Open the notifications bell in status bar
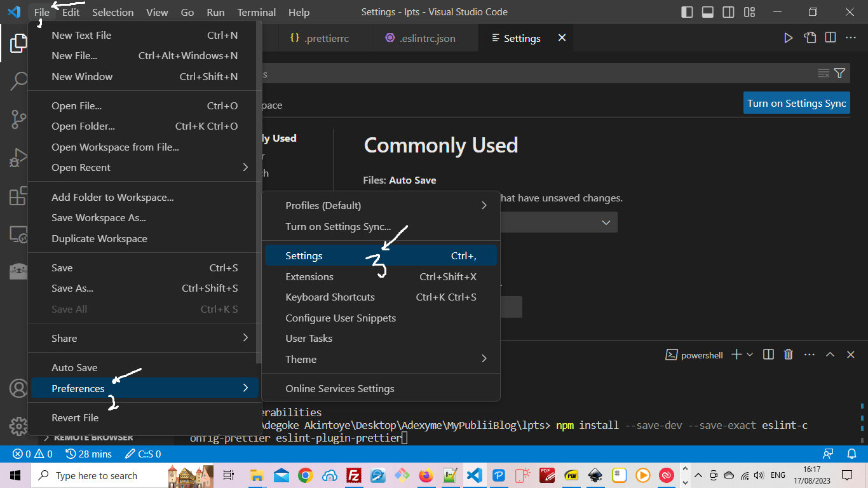 point(852,454)
